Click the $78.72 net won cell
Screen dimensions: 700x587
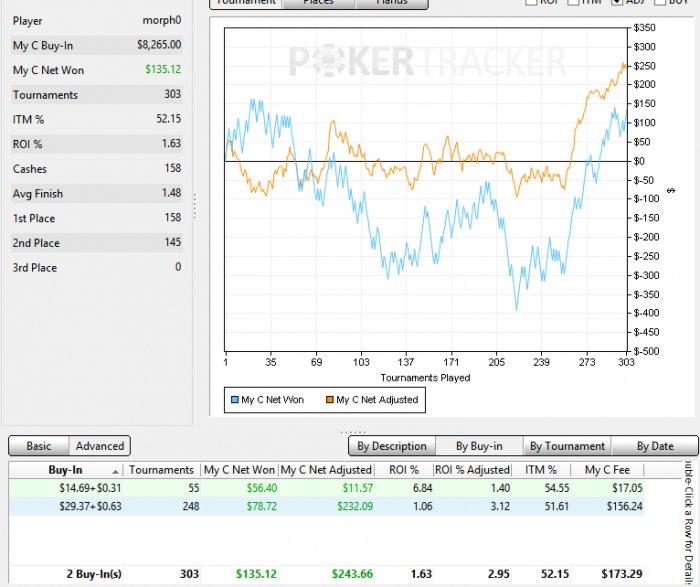(262, 506)
